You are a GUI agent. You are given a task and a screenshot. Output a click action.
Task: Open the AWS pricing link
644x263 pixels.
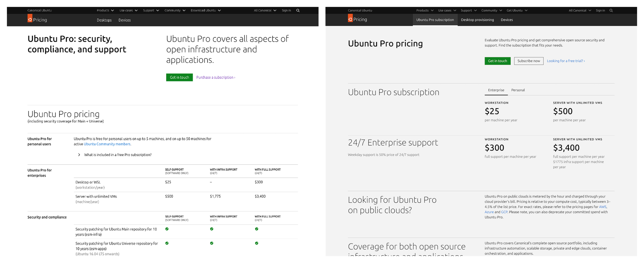click(x=602, y=207)
